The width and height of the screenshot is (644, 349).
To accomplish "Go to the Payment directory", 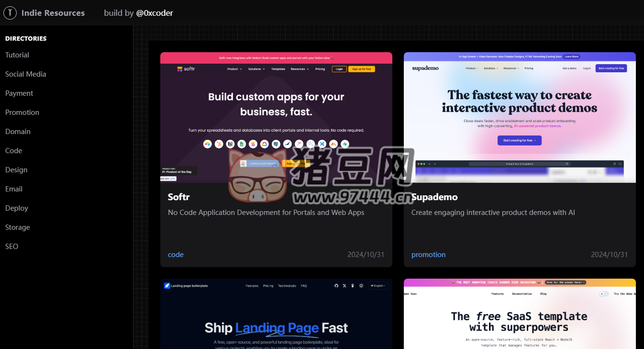I will coord(19,93).
